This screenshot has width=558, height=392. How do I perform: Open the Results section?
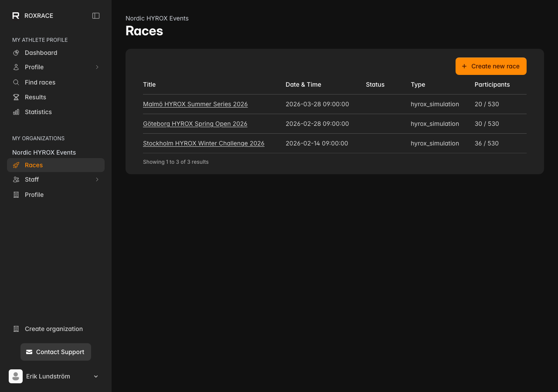click(x=56, y=97)
